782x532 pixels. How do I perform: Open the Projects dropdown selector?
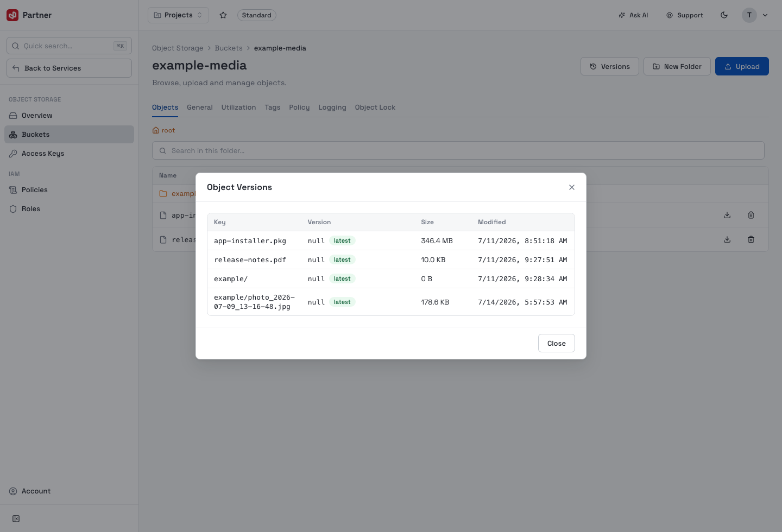point(178,15)
